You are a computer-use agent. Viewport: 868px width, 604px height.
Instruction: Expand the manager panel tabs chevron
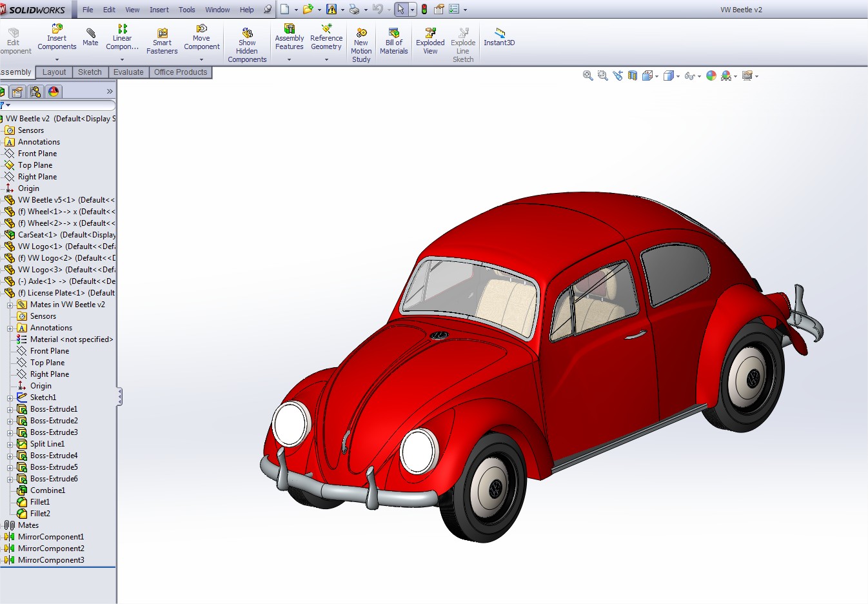(110, 92)
